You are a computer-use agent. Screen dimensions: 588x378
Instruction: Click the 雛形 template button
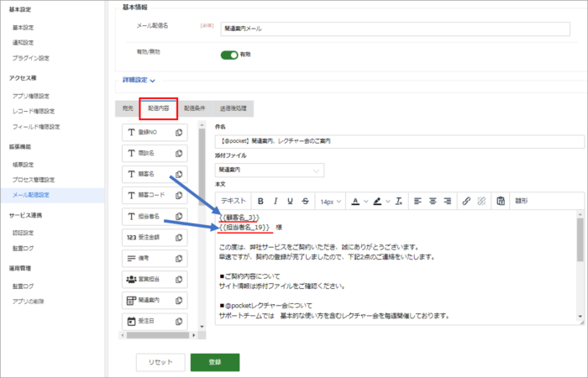(522, 201)
